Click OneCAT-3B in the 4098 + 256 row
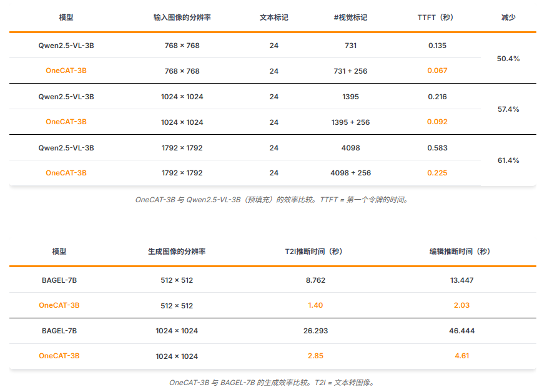The width and height of the screenshot is (537, 392). point(66,173)
